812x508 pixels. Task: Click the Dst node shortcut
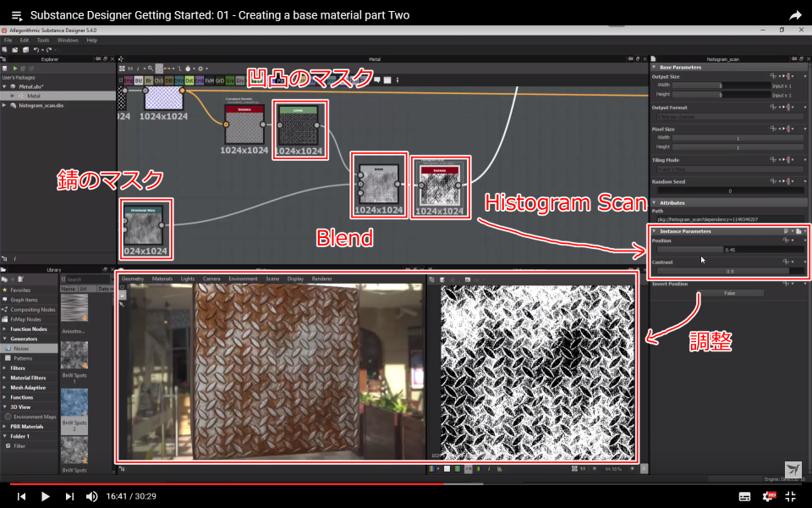(x=189, y=81)
